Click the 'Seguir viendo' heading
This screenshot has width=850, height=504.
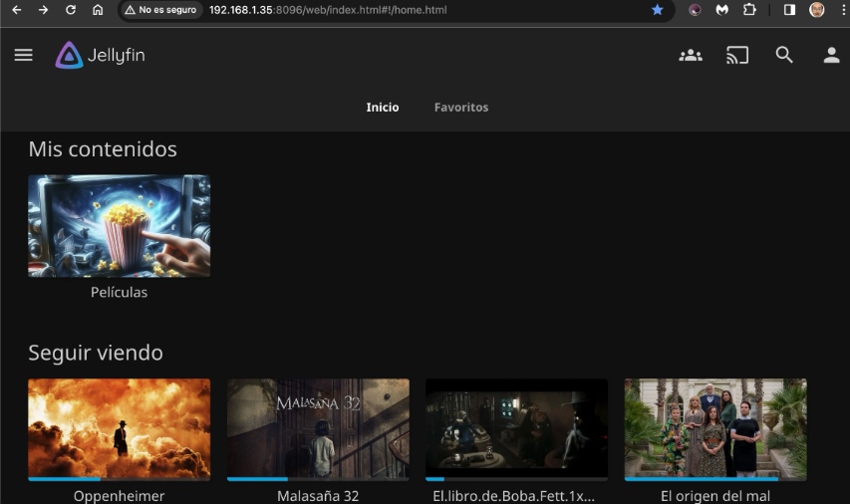pyautogui.click(x=96, y=353)
